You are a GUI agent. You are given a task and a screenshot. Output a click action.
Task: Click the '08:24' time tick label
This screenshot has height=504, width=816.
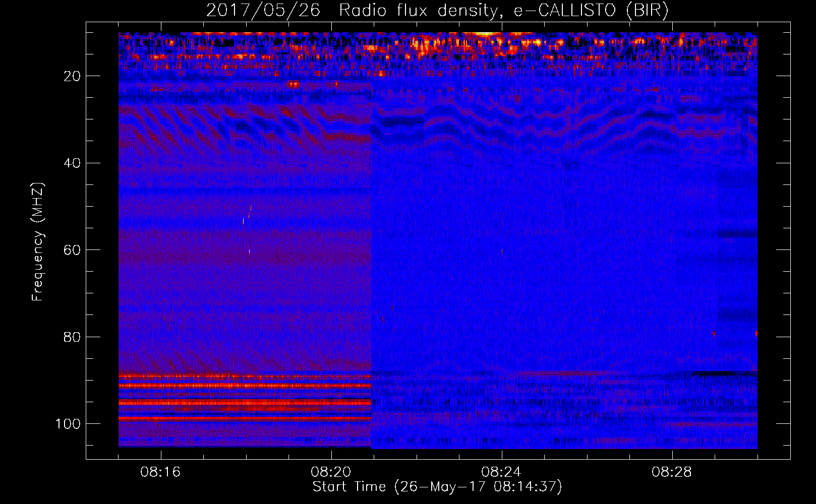501,472
